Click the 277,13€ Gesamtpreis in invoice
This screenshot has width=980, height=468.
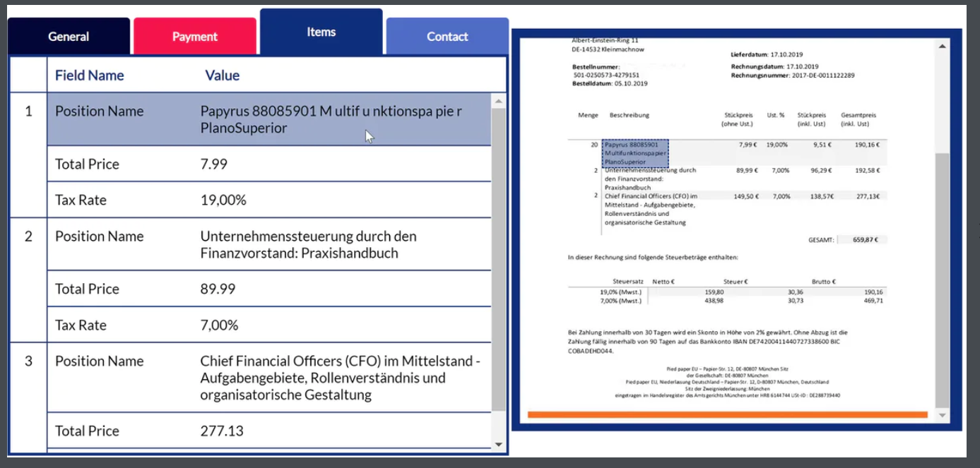pos(867,196)
